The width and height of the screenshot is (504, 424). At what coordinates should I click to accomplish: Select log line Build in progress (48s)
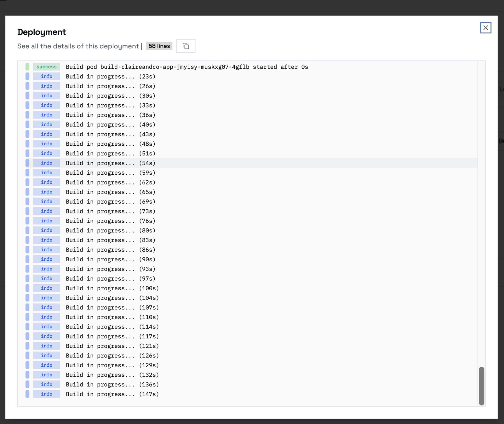(x=248, y=144)
